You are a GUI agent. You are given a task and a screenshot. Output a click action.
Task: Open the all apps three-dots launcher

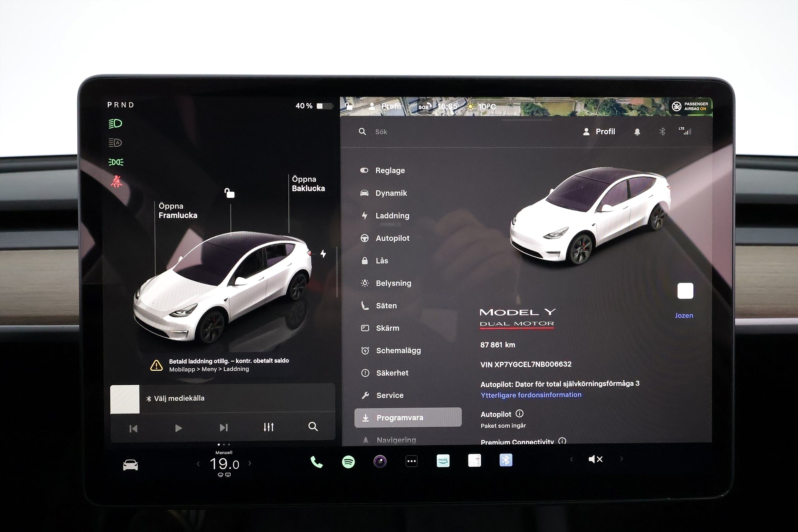tap(411, 461)
